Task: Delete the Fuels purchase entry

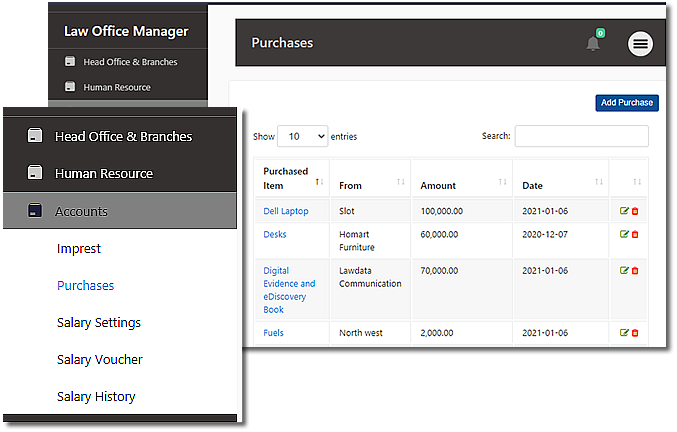Action: click(635, 332)
